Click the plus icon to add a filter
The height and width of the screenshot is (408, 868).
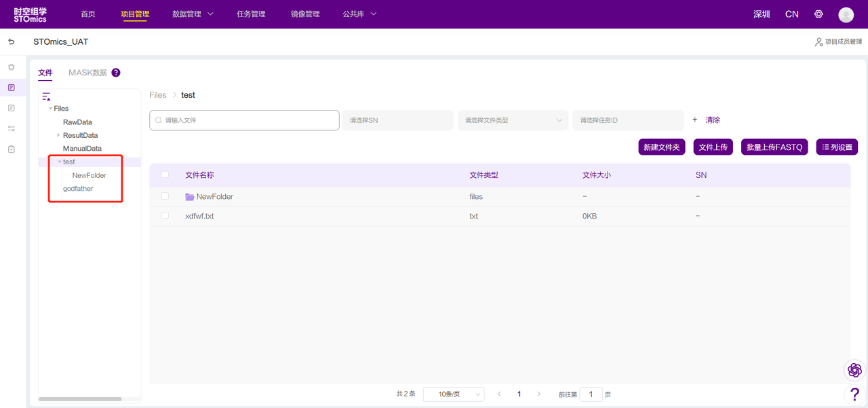694,120
